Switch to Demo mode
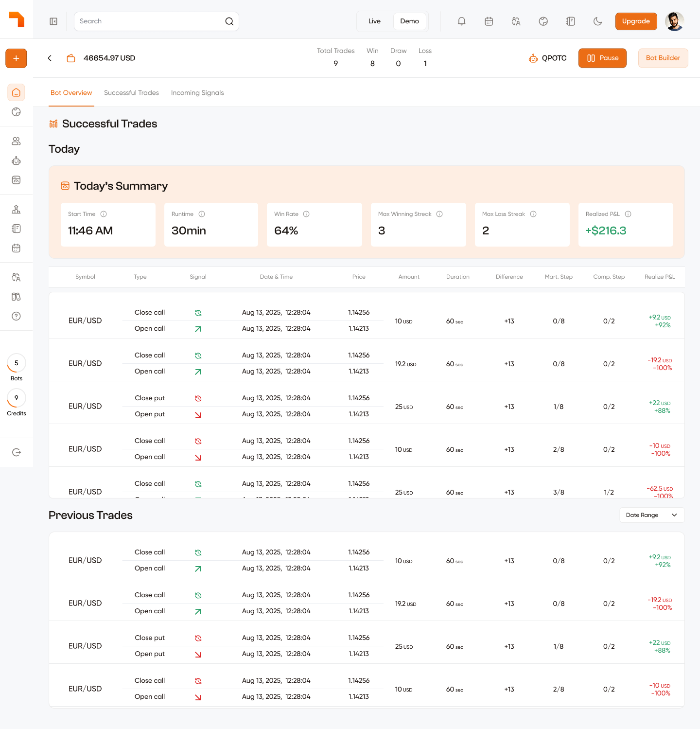This screenshot has height=729, width=700. click(409, 21)
